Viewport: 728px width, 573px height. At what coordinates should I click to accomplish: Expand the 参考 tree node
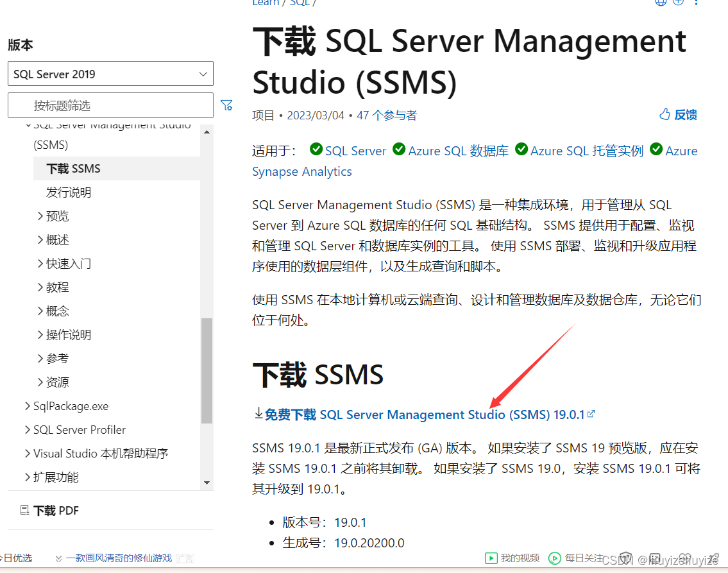point(40,359)
